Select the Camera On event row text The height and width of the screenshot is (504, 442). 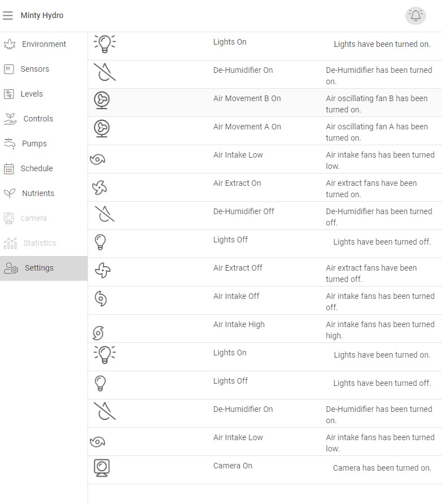click(233, 466)
